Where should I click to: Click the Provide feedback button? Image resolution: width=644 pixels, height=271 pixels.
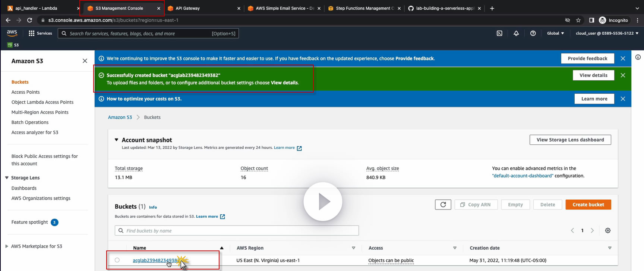[587, 58]
